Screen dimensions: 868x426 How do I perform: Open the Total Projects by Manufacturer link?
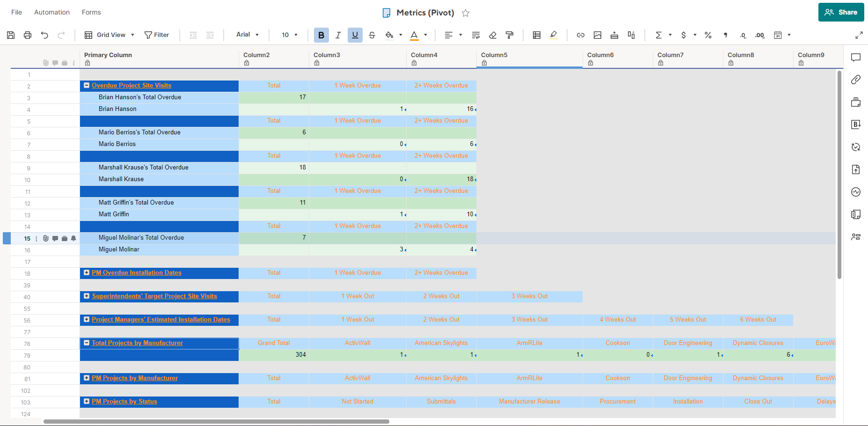pos(137,343)
